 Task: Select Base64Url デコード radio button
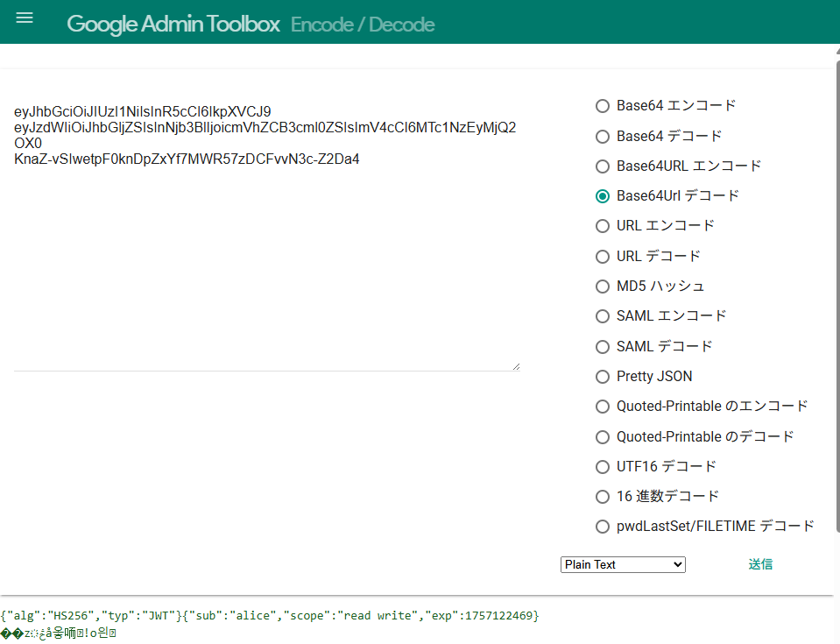coord(603,196)
